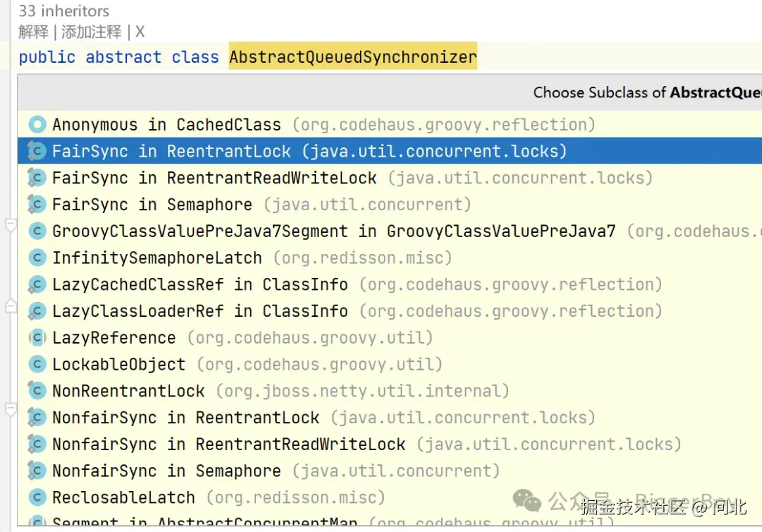Open LazyCachedClassRef in ClassInfo

(x=389, y=284)
